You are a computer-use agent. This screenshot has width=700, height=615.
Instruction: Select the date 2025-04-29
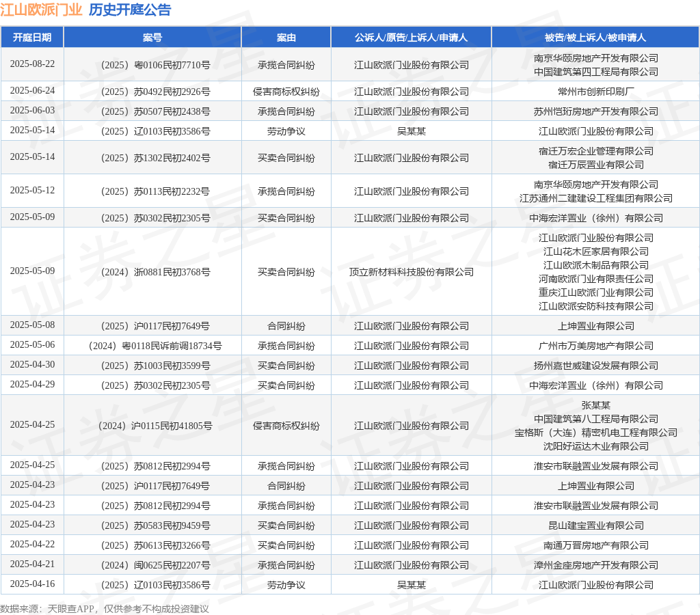pos(32,384)
